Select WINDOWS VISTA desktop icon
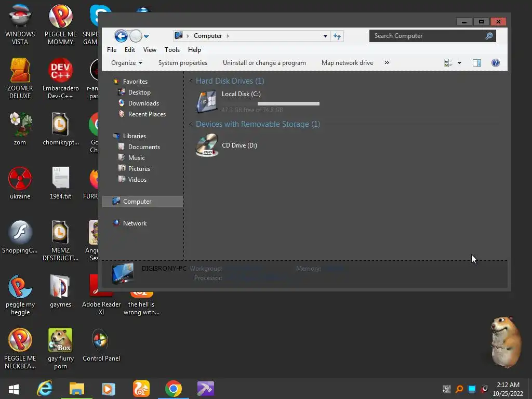The height and width of the screenshot is (399, 532). pyautogui.click(x=20, y=25)
